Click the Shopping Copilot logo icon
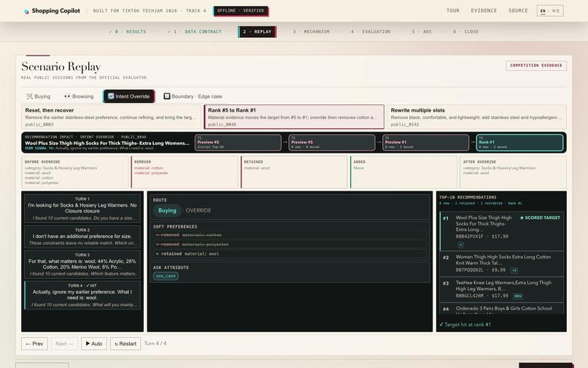The height and width of the screenshot is (368, 588). pyautogui.click(x=26, y=11)
